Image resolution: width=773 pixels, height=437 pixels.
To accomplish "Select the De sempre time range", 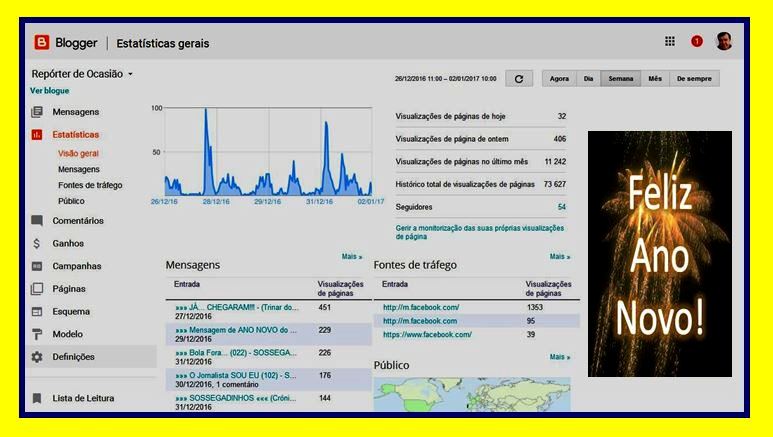I will (694, 78).
